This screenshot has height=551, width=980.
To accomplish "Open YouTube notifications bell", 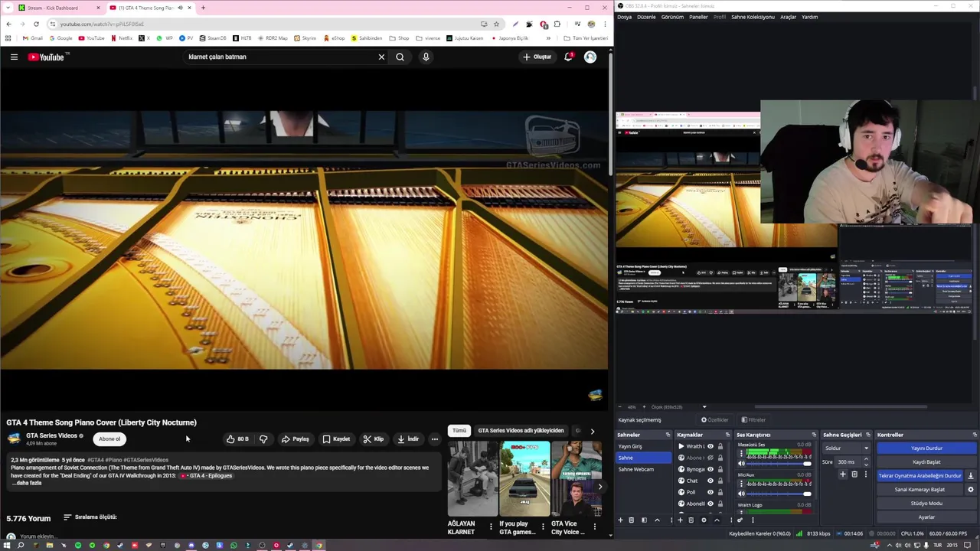I will [568, 57].
